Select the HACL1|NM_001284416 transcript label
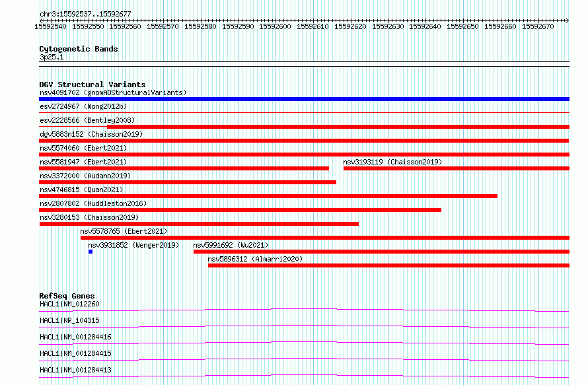588x385 pixels. pyautogui.click(x=75, y=337)
